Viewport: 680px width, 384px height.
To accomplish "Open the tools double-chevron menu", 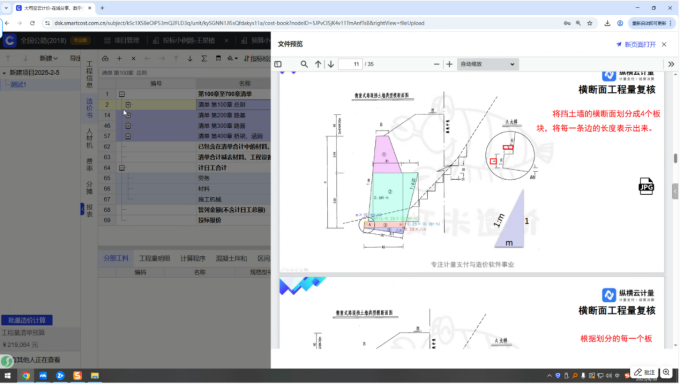I will (x=671, y=64).
